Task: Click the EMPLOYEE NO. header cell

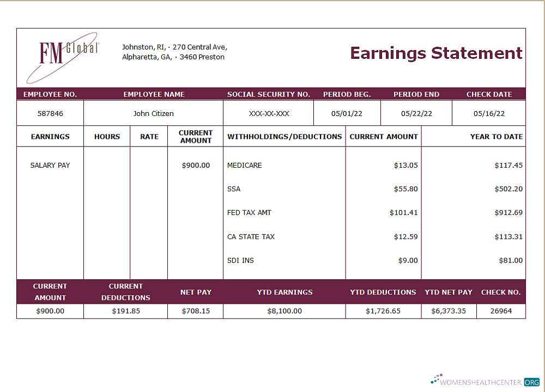Action: coord(50,94)
